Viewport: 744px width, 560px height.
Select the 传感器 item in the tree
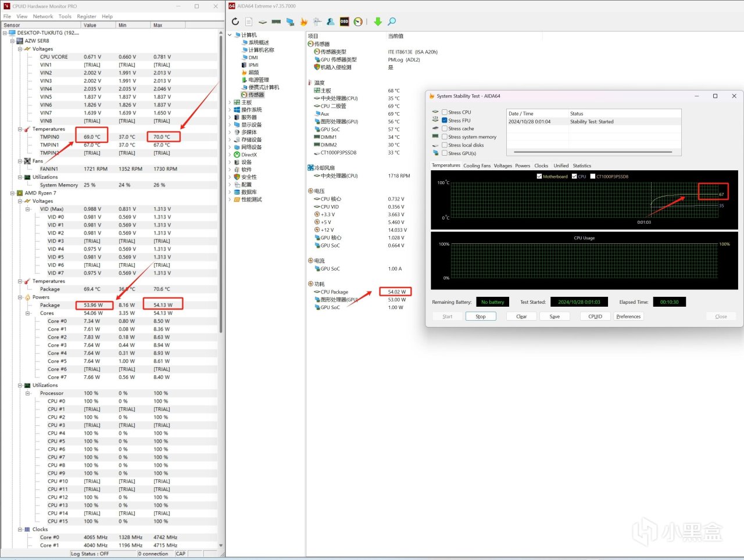point(256,95)
